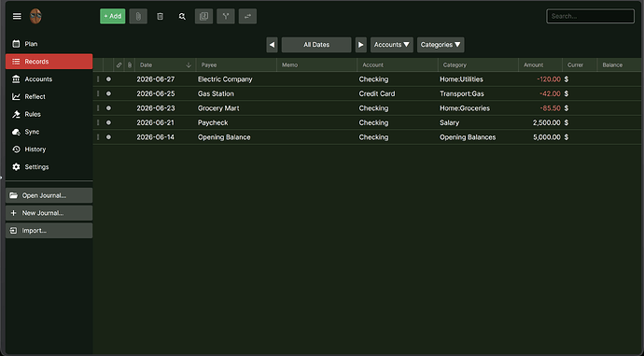Open Accounts in the sidebar

pyautogui.click(x=49, y=78)
